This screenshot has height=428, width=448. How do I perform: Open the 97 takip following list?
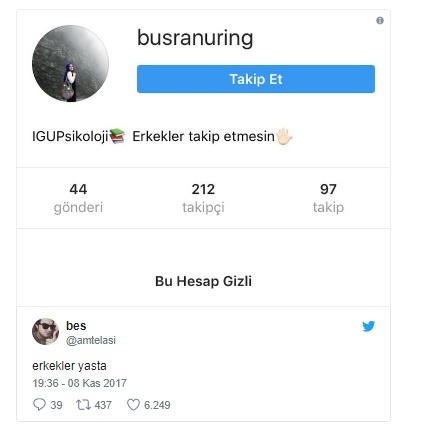tap(328, 198)
